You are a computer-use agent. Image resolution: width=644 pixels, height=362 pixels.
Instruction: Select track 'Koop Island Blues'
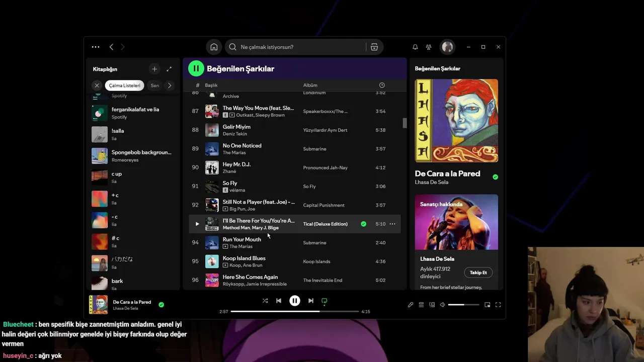tap(244, 258)
